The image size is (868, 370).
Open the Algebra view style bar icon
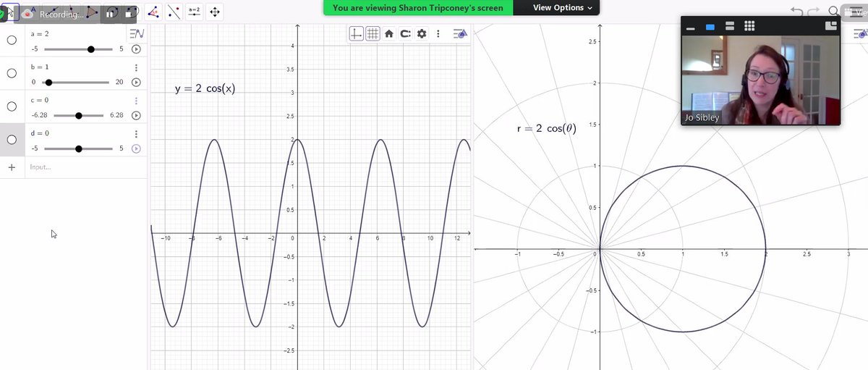(137, 33)
